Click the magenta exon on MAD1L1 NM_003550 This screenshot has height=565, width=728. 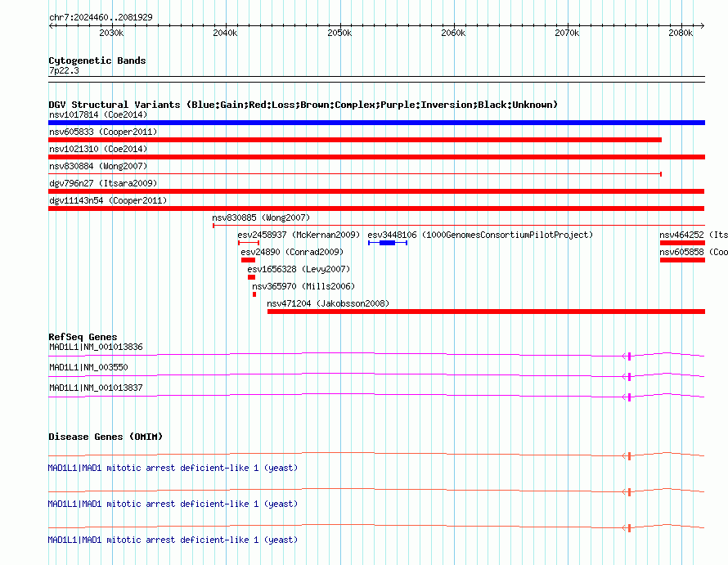point(629,376)
